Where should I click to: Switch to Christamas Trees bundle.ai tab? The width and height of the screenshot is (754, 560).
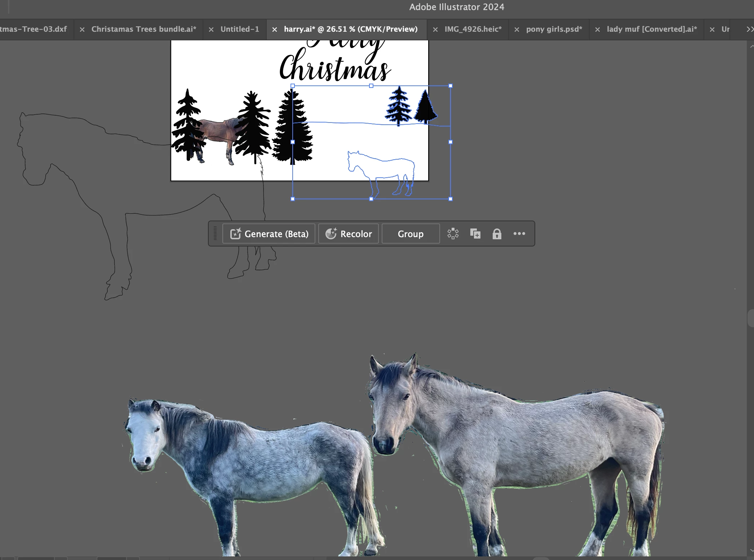(143, 29)
